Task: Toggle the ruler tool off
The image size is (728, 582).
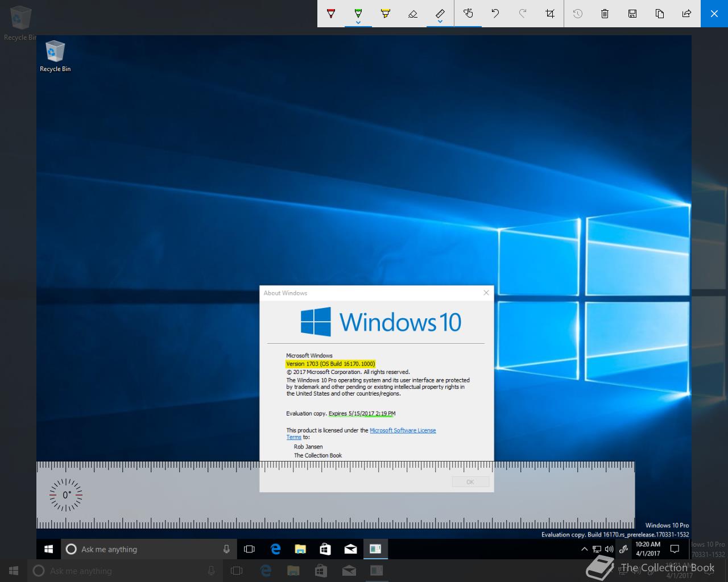Action: (x=440, y=12)
